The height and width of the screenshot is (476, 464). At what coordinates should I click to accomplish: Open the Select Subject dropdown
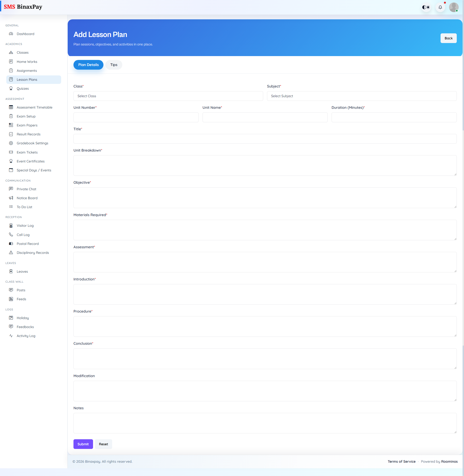click(x=362, y=96)
